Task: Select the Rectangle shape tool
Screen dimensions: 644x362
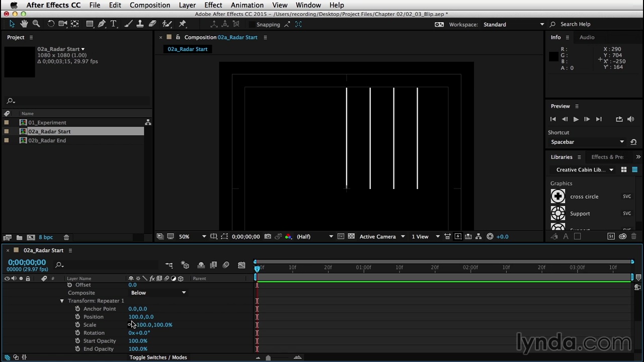Action: point(90,24)
